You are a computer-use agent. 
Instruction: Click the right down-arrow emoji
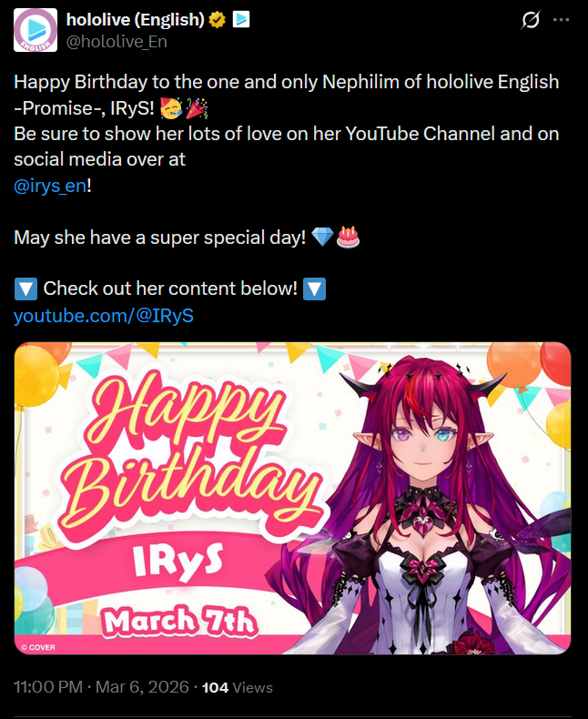(x=315, y=289)
